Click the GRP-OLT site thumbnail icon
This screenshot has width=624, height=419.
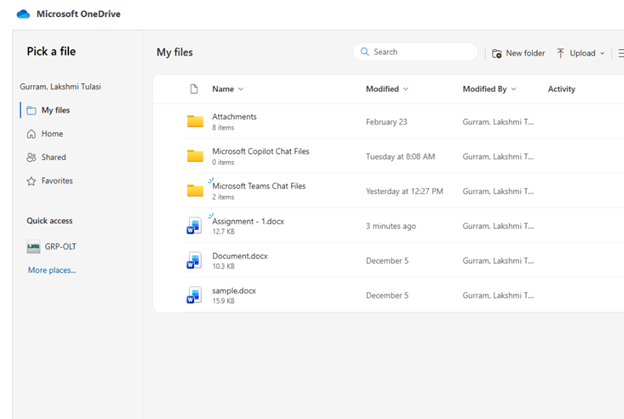point(33,247)
